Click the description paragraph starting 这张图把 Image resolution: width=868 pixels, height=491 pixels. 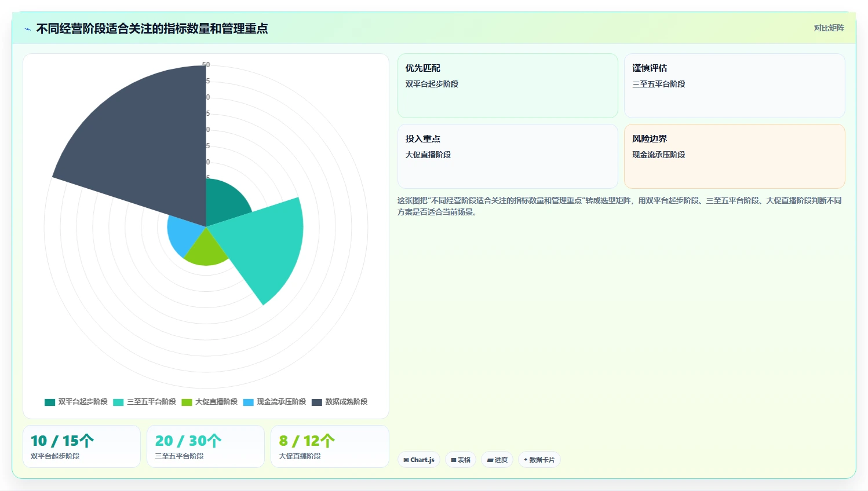[x=619, y=206]
